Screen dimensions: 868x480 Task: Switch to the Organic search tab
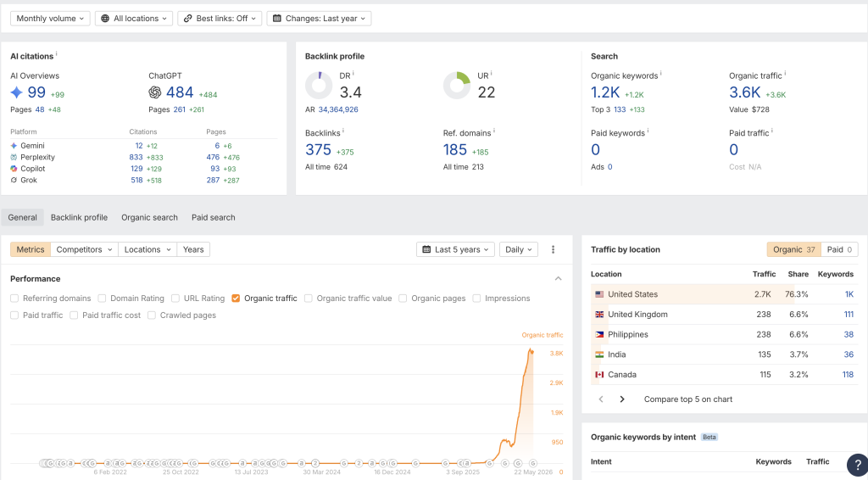tap(149, 218)
